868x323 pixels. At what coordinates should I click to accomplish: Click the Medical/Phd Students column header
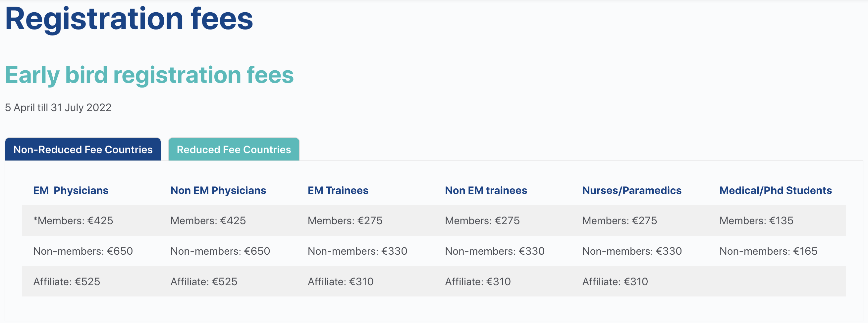click(x=776, y=190)
